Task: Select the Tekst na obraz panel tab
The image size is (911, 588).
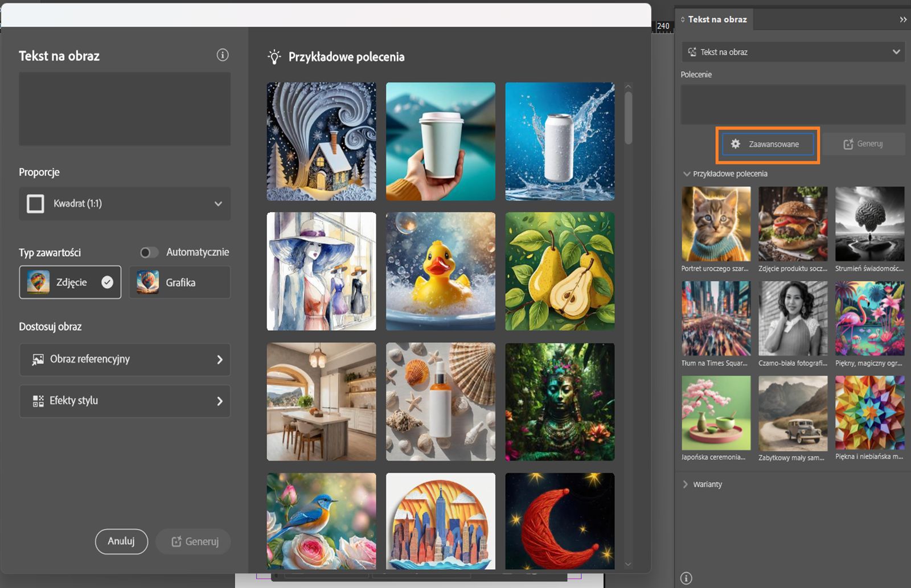Action: [x=713, y=19]
